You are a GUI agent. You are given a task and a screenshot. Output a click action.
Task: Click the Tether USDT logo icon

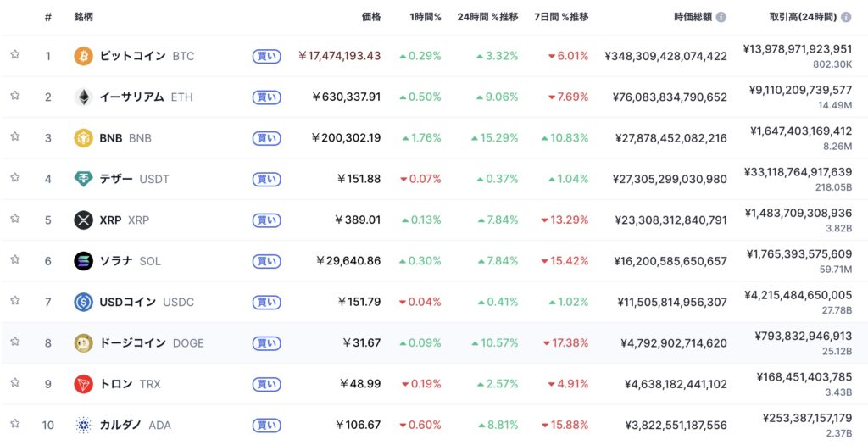83,179
